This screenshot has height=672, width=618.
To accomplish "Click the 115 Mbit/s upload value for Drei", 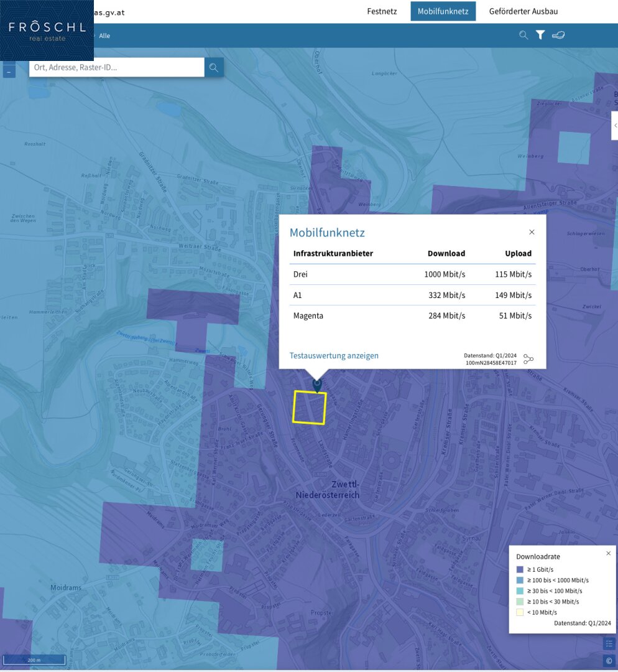I will pos(514,274).
